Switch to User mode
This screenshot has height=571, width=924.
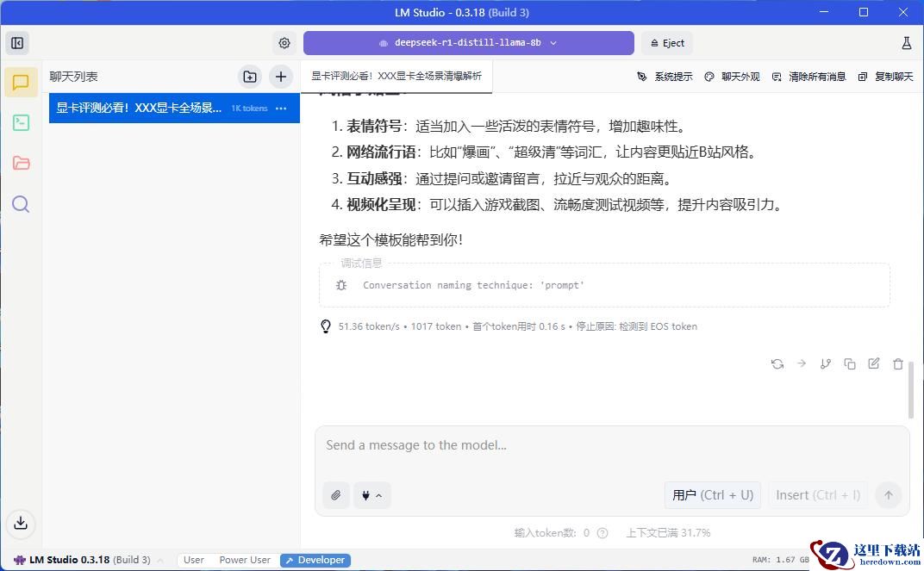coord(193,560)
